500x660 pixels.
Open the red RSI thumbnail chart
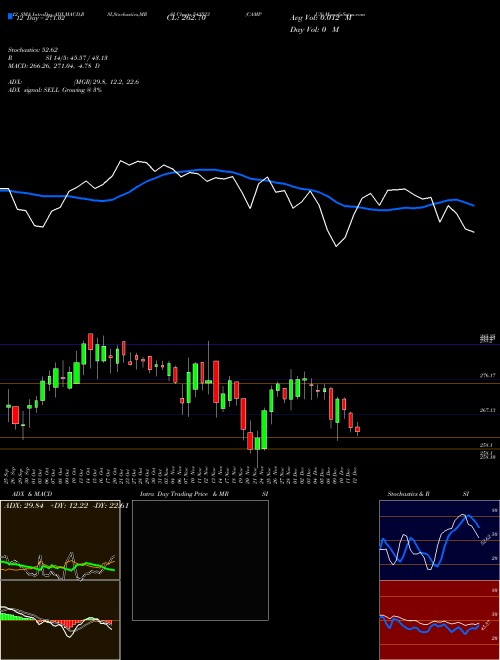point(439,620)
